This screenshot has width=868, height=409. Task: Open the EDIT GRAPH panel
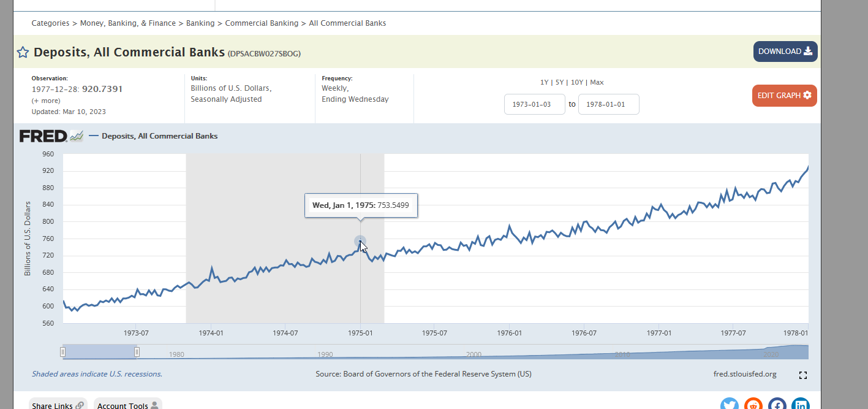(785, 96)
